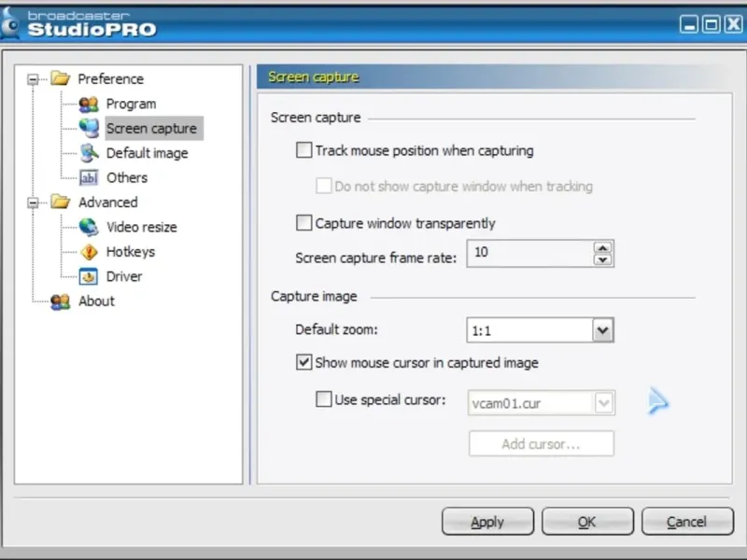The height and width of the screenshot is (560, 747).
Task: Open the vcam01.cur cursor dropdown
Action: click(x=603, y=403)
